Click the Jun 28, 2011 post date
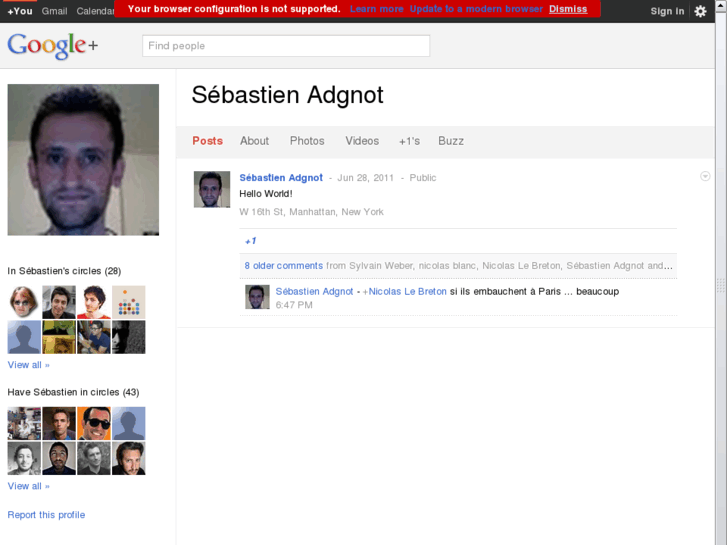 [365, 178]
